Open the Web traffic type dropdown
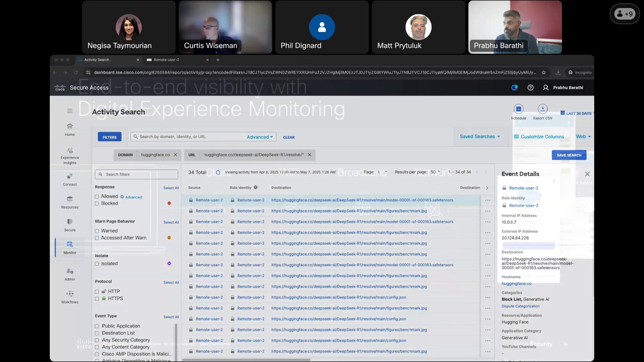The height and width of the screenshot is (362, 644). click(x=583, y=137)
